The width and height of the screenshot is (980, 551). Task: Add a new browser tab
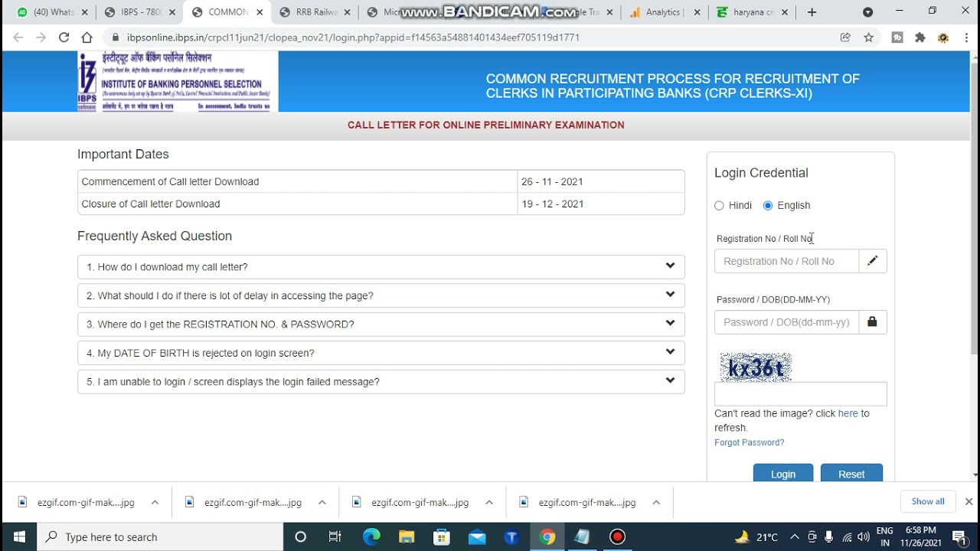[x=812, y=12]
